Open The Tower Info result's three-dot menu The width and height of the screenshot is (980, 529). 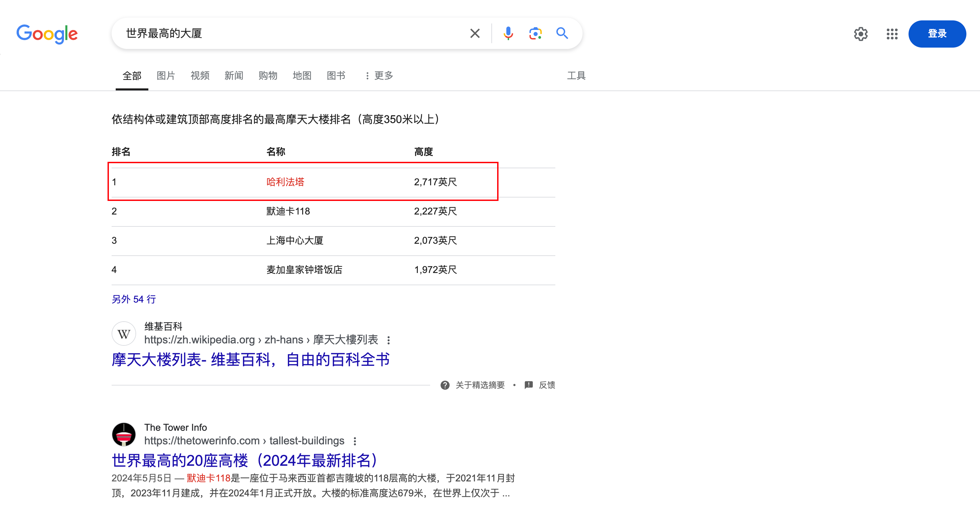355,442
